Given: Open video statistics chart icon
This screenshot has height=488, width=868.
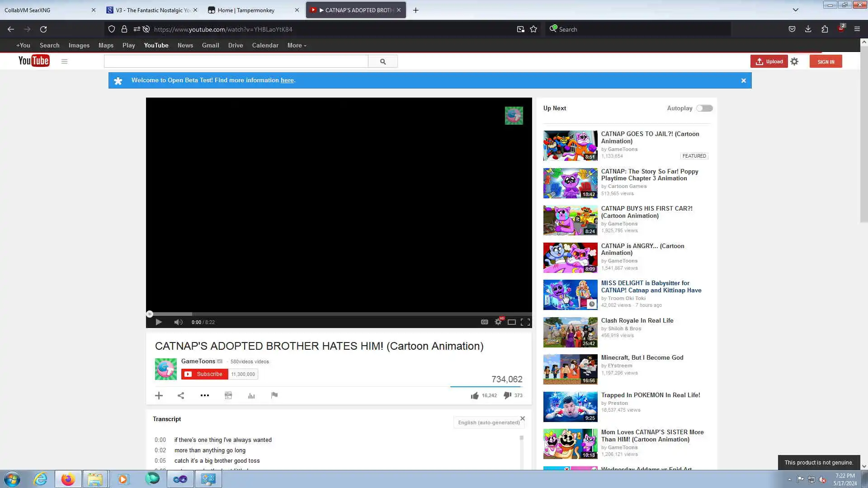Looking at the screenshot, I should pyautogui.click(x=251, y=396).
